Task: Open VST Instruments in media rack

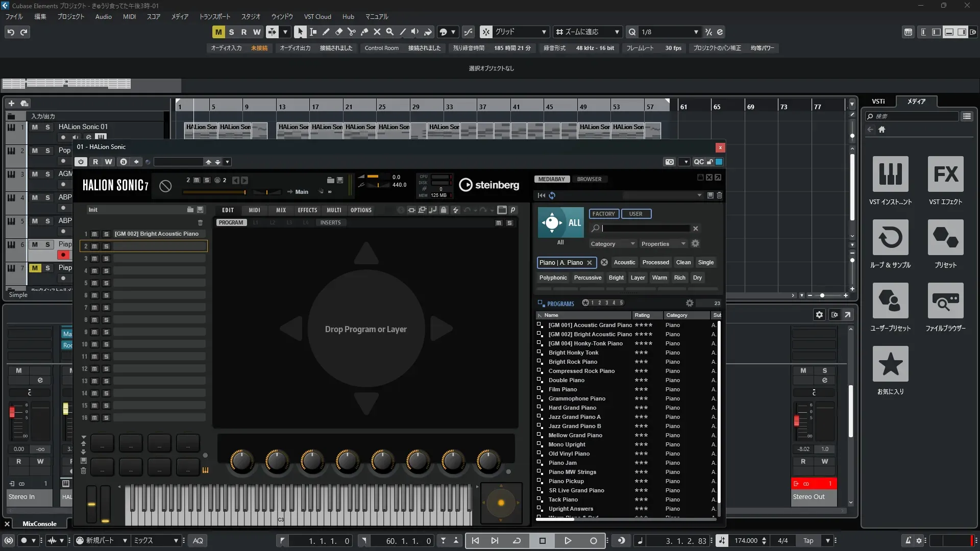Action: (x=890, y=174)
